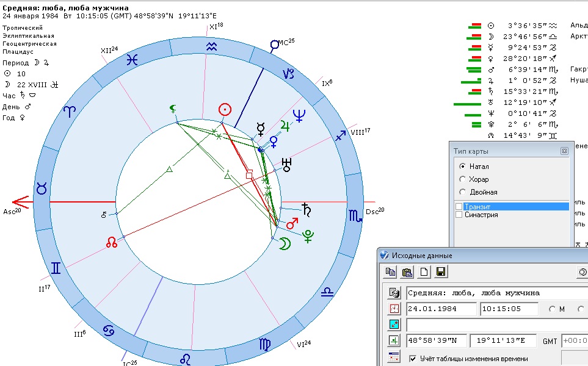Click the Copy icon in Исходные данные
Screen dimensions: 588x366
(391, 272)
